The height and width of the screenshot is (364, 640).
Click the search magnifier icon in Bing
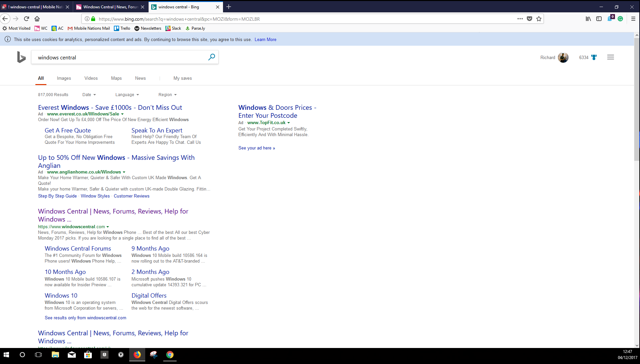(211, 57)
